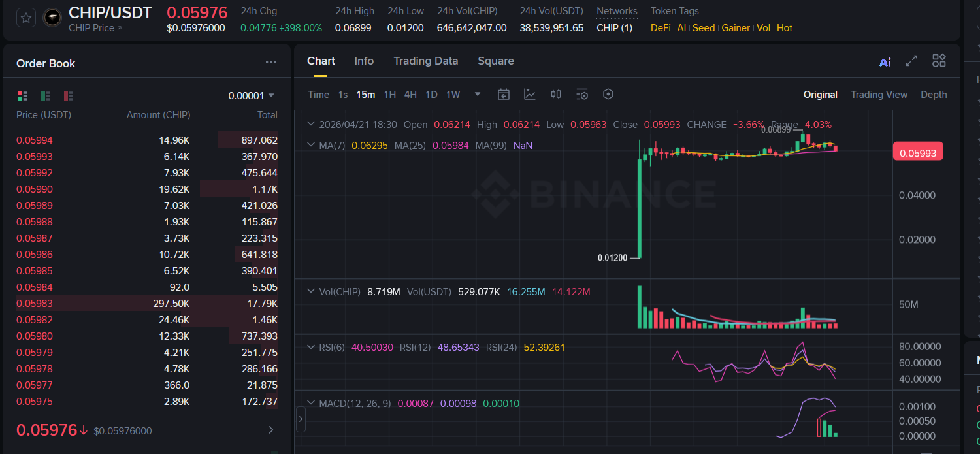Click the RSI(6) 40.50030 value

[x=372, y=348]
